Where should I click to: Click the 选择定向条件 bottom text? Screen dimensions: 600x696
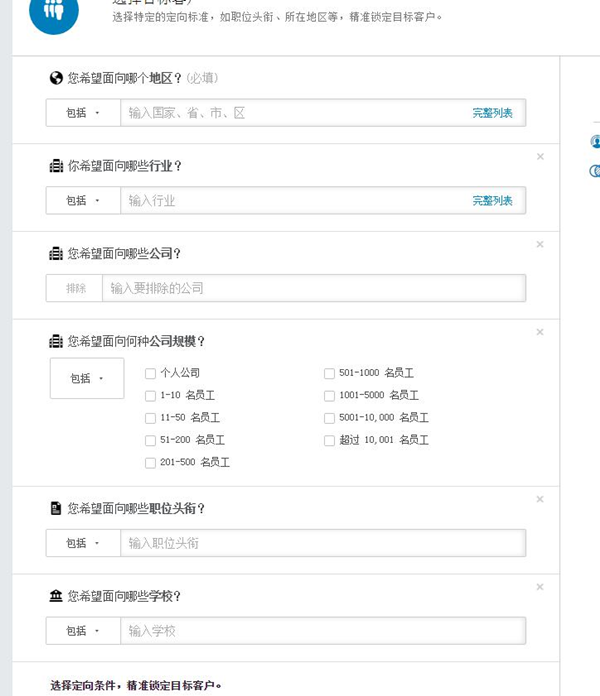tap(136, 685)
